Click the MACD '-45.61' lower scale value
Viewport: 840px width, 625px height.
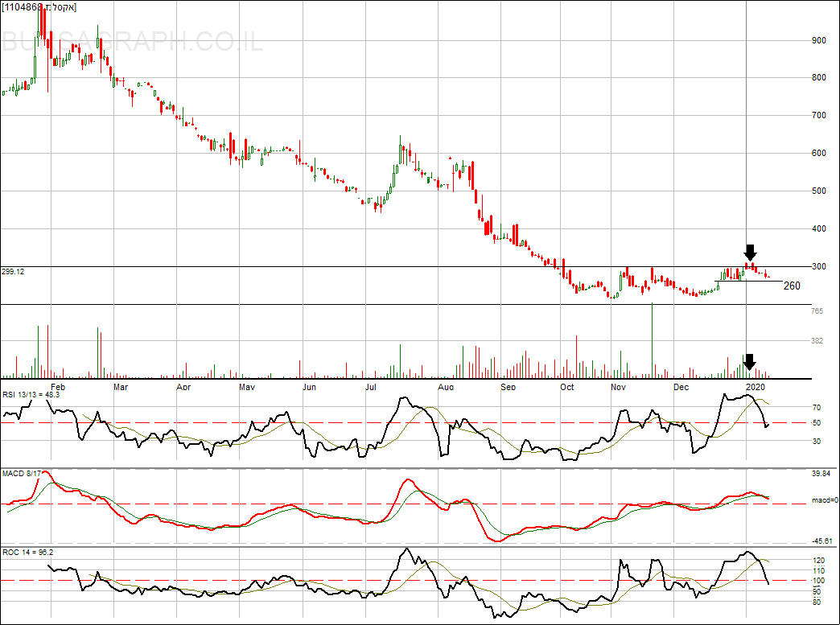(821, 541)
